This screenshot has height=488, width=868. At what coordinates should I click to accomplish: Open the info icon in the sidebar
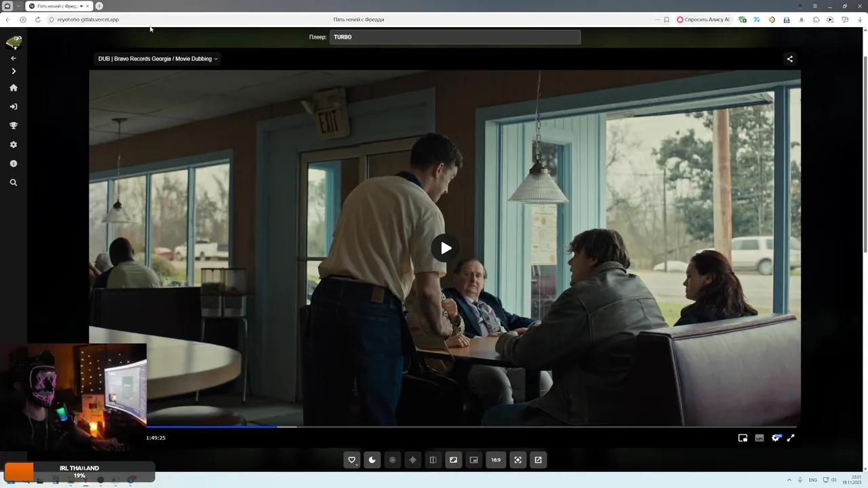13,163
